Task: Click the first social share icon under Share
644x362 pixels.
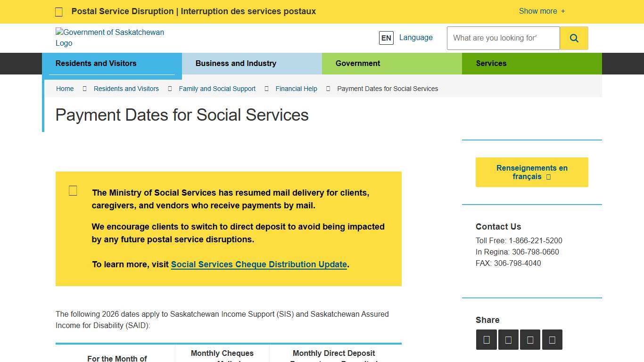Action: pos(486,339)
